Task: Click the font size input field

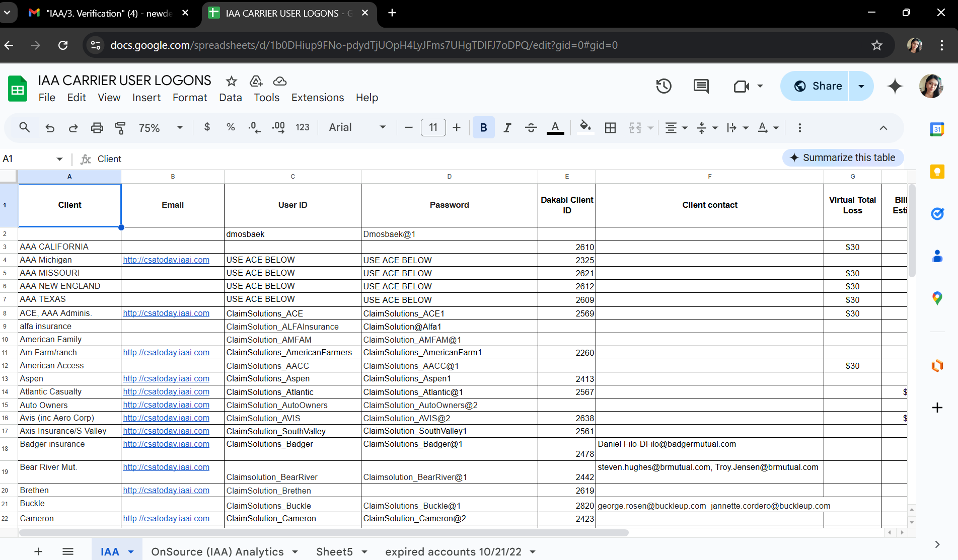Action: (433, 128)
